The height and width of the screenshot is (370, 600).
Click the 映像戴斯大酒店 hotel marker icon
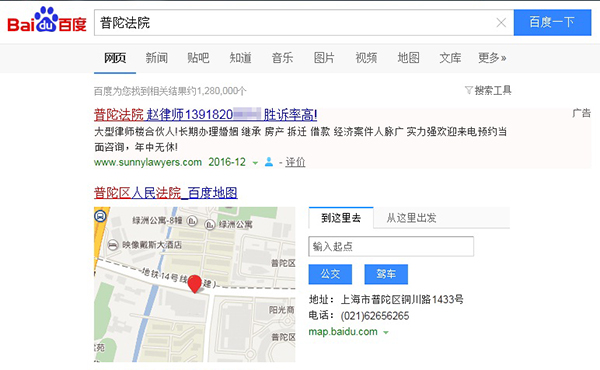pyautogui.click(x=112, y=245)
